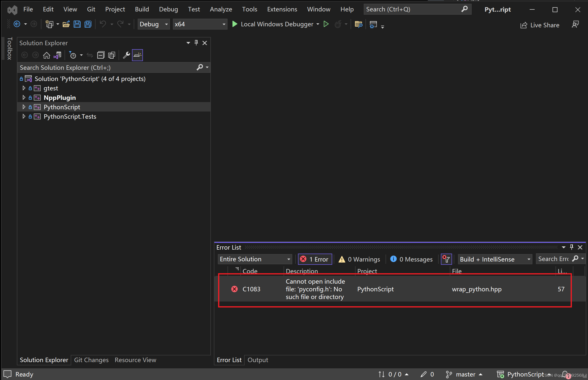Screen dimensions: 588x380
Task: Open the Build menu
Action: coord(142,9)
